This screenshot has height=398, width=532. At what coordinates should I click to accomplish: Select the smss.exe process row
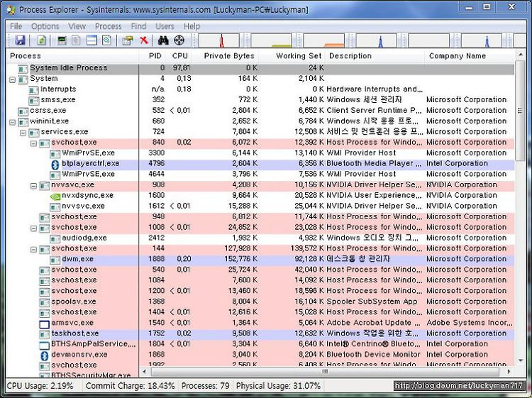[260, 100]
